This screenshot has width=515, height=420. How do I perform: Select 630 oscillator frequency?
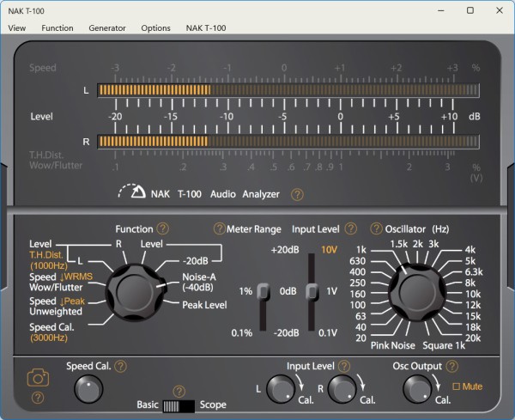click(x=358, y=261)
